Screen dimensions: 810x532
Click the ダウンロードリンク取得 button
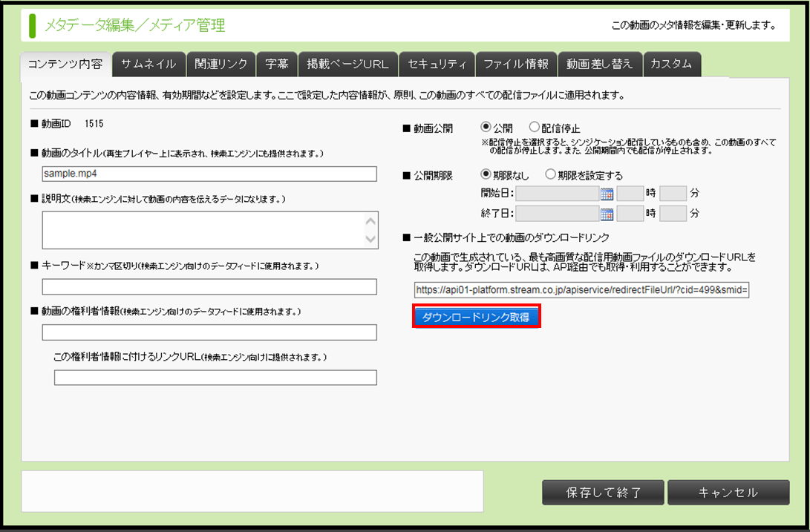click(x=475, y=317)
